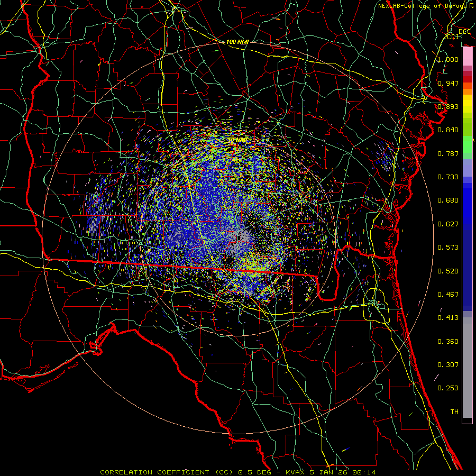Click the 0.680 scale value
This screenshot has height=476, width=476.
[x=448, y=200]
